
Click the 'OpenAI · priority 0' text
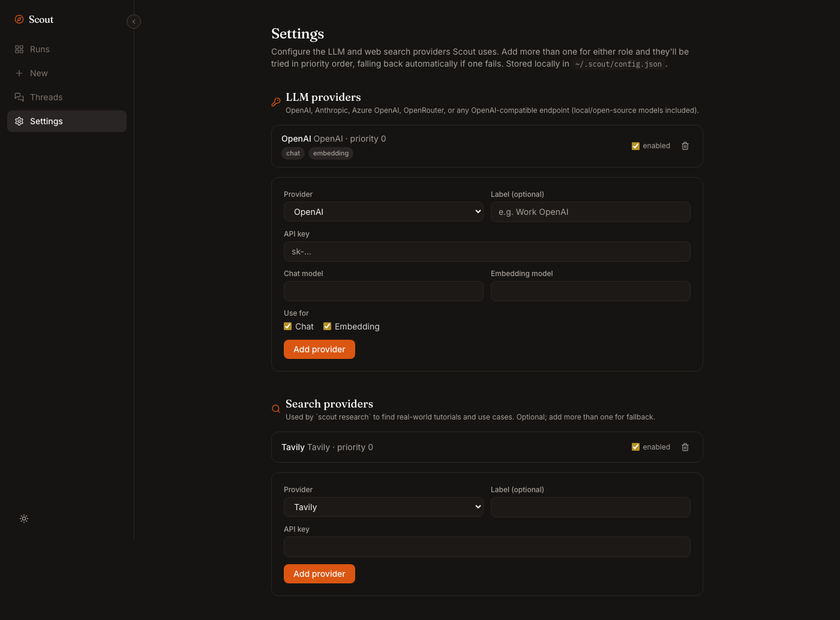pos(350,139)
